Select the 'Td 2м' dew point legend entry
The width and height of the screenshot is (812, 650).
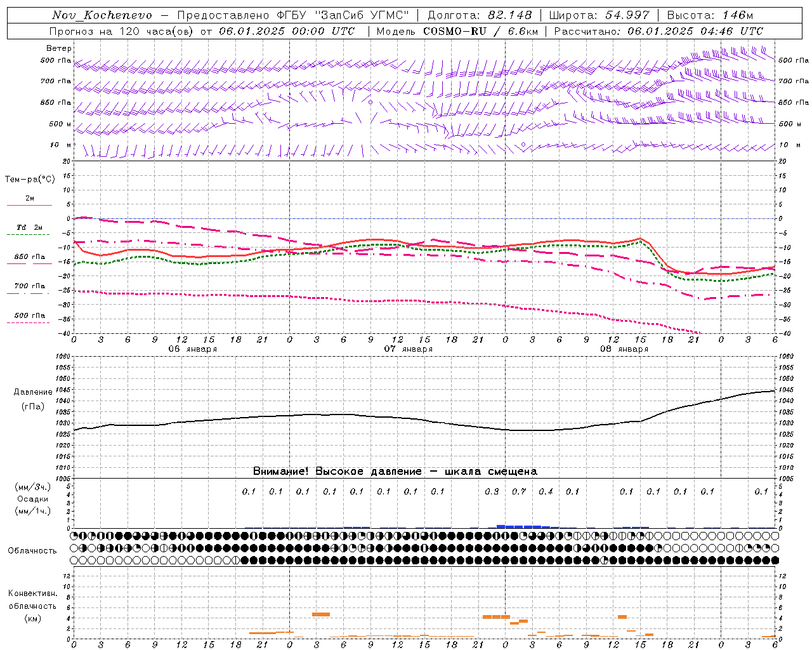coord(30,227)
